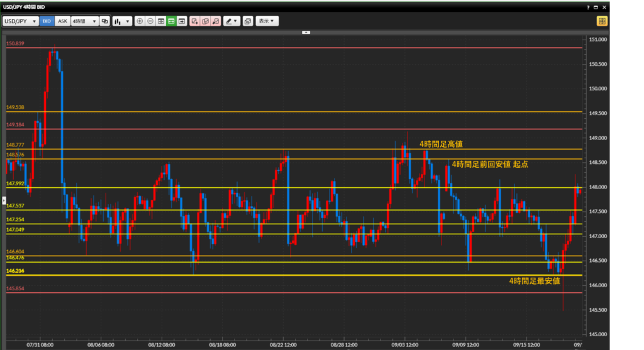Click the third pink toolbar icon
Image resolution: width=644 pixels, height=350 pixels.
click(216, 21)
